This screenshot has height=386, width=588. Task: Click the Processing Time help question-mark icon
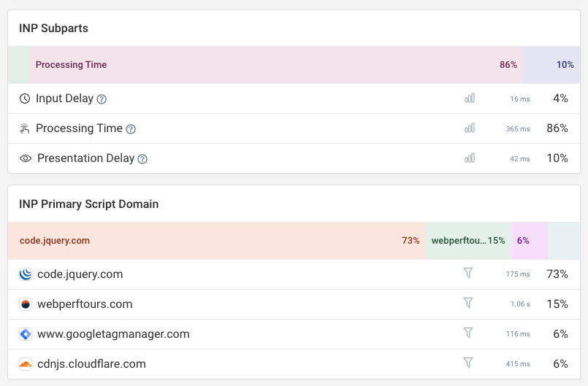131,129
